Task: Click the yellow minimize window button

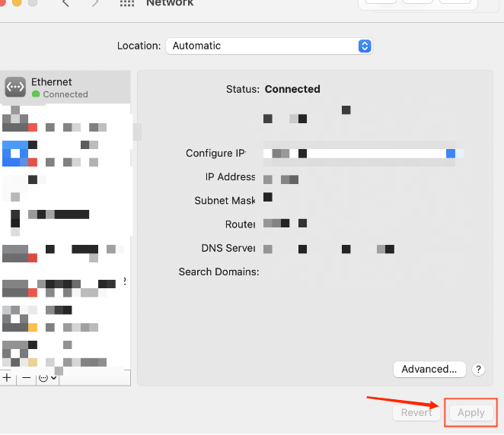Action: [x=17, y=2]
